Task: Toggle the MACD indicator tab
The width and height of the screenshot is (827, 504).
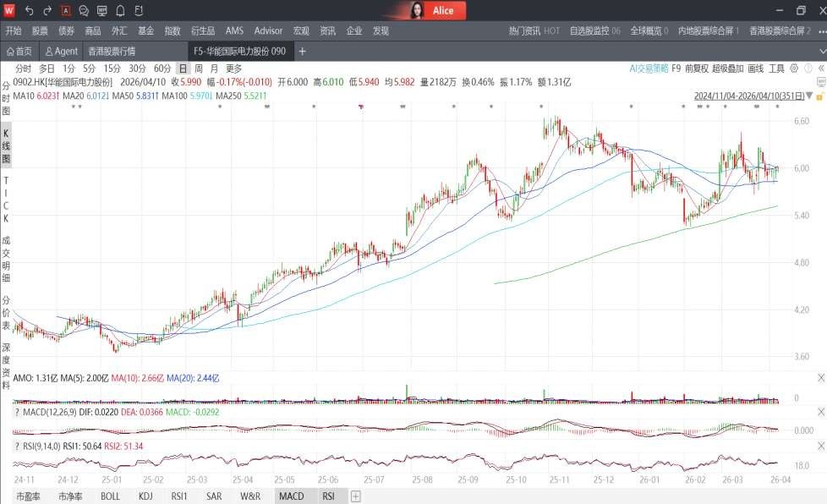Action: 291,497
